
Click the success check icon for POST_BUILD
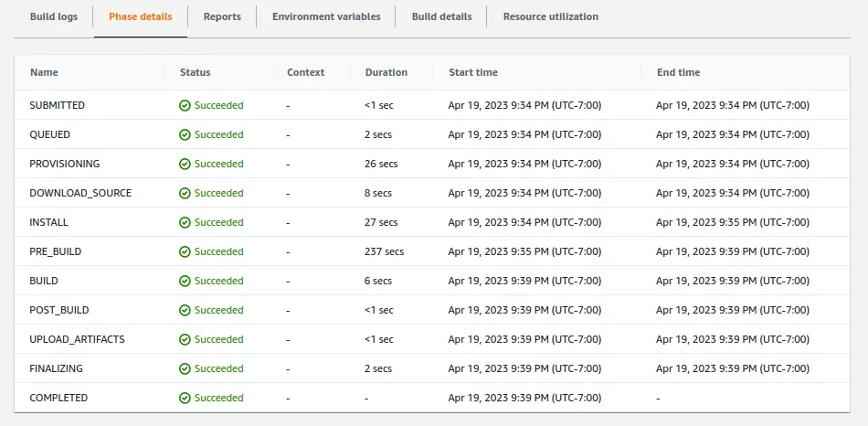click(x=185, y=310)
